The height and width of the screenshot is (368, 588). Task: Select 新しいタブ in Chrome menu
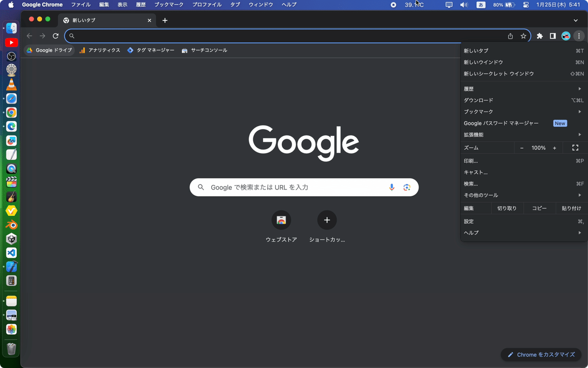click(x=524, y=51)
